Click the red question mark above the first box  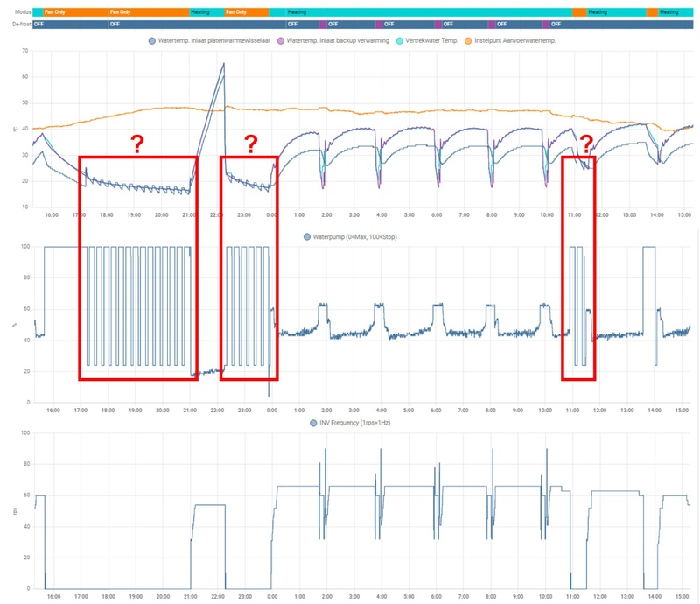click(137, 144)
